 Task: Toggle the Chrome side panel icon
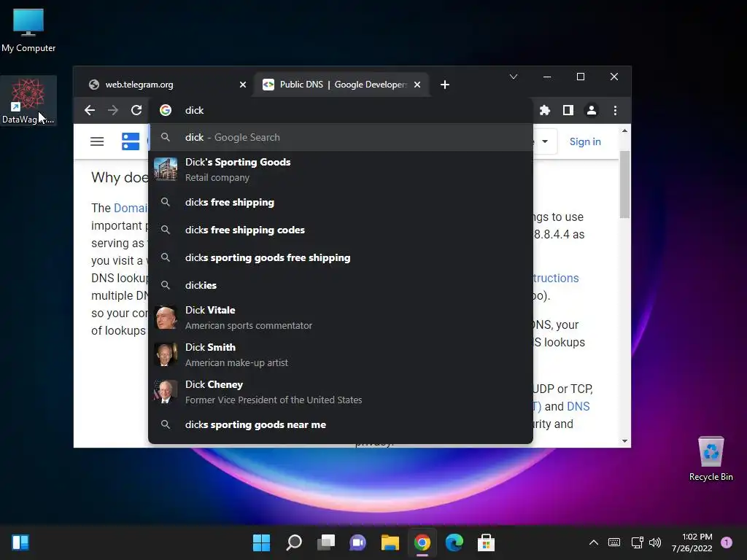568,111
